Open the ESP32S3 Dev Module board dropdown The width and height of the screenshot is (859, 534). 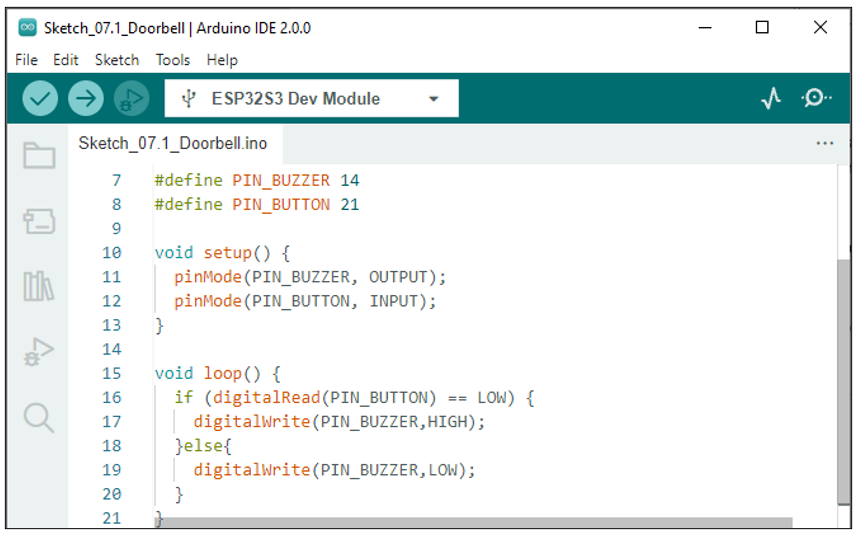tap(311, 99)
